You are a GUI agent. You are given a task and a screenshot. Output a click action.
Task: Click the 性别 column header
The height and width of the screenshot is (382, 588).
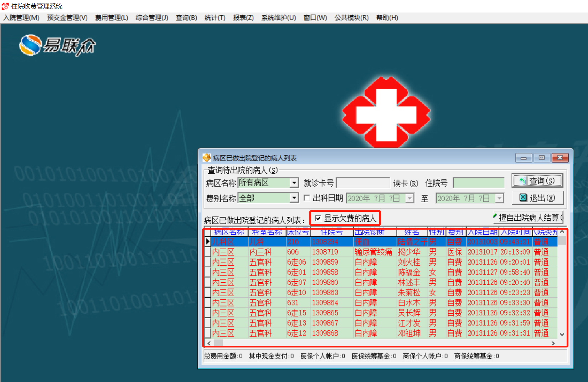coord(437,232)
